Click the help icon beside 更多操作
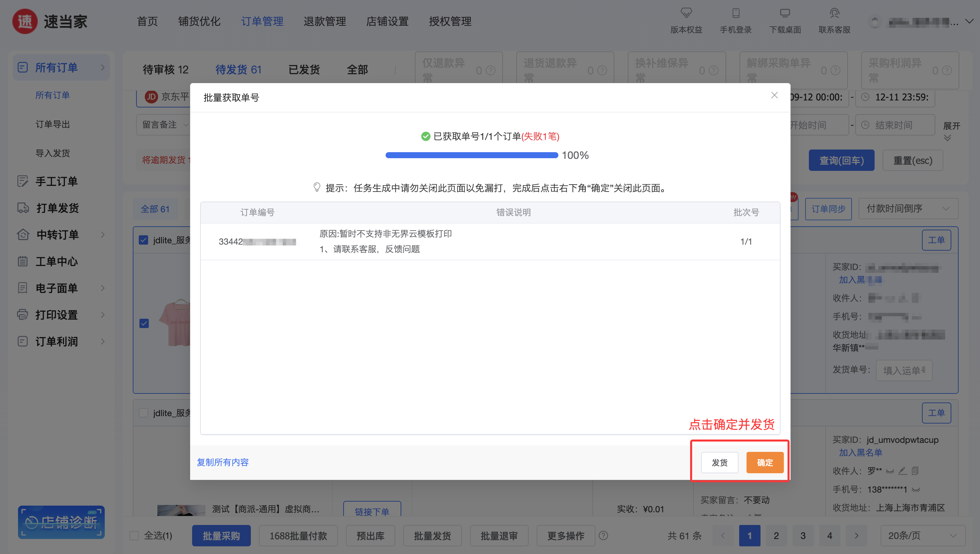The height and width of the screenshot is (554, 980). click(x=603, y=536)
